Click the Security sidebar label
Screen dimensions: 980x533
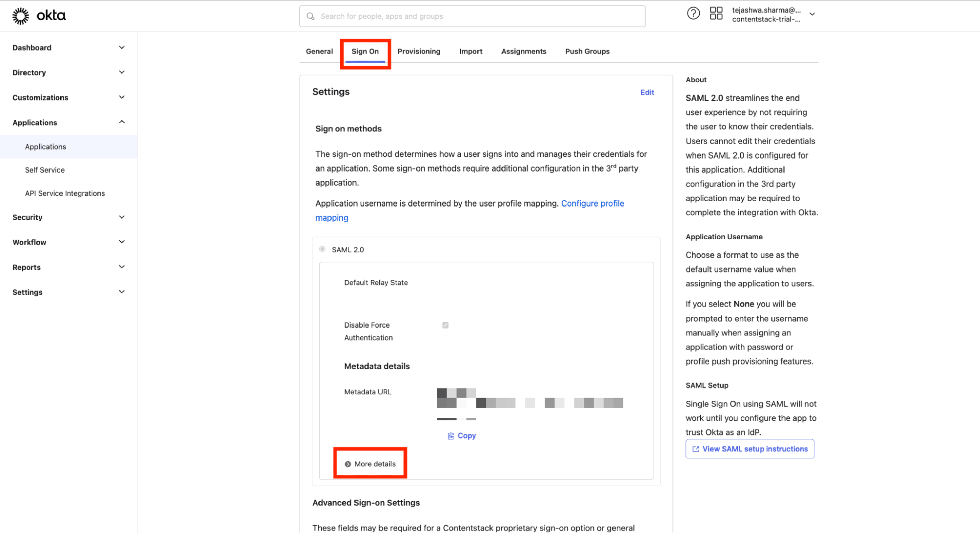click(27, 217)
